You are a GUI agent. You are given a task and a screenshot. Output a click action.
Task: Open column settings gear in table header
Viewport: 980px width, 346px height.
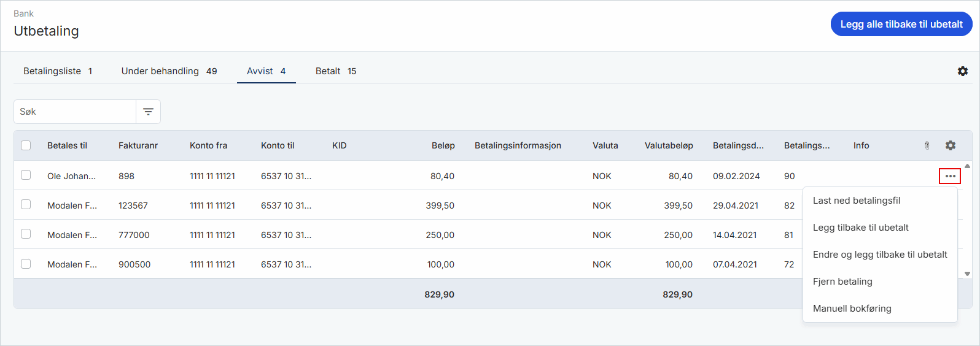point(951,145)
